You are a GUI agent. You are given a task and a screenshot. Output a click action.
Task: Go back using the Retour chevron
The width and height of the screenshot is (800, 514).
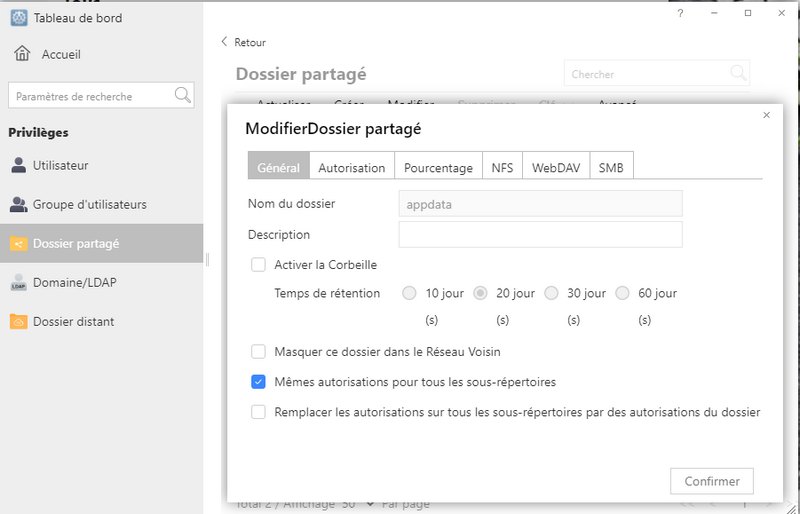[x=225, y=42]
